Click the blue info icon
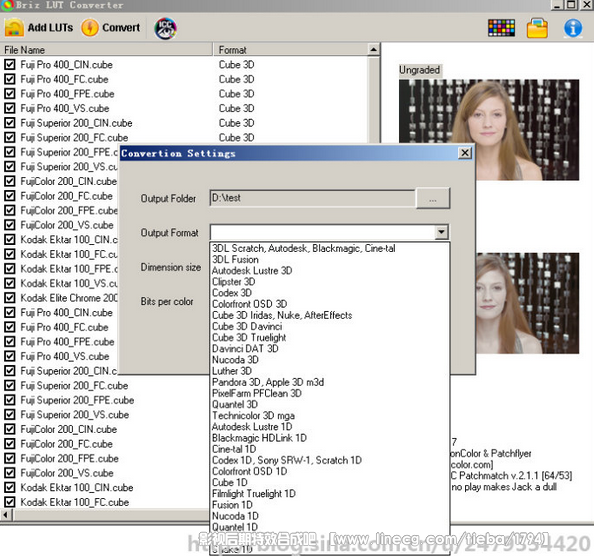 tap(573, 28)
